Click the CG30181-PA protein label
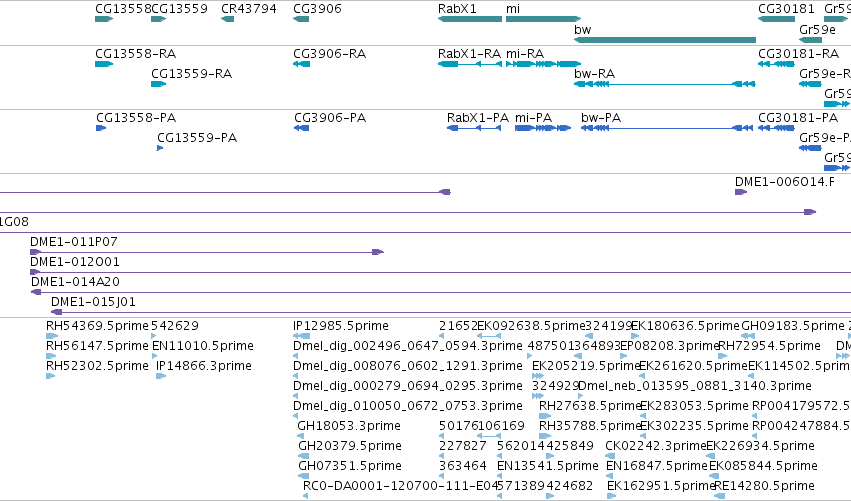Viewport: 851px width, 501px height. (x=798, y=118)
